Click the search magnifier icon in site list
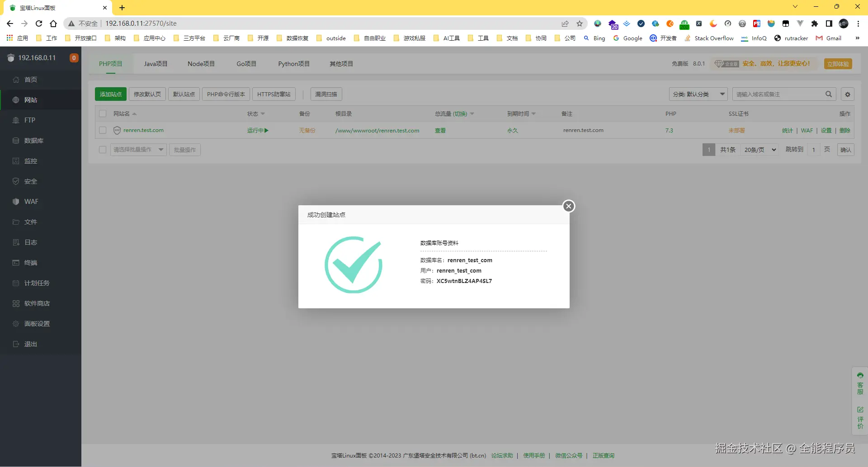 (x=829, y=94)
